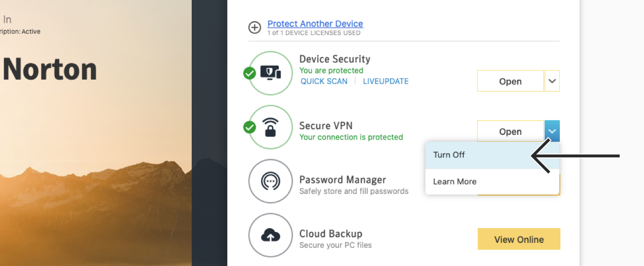Image resolution: width=644 pixels, height=266 pixels.
Task: Click the plus icon beside Protect Another Device
Action: coord(255,28)
